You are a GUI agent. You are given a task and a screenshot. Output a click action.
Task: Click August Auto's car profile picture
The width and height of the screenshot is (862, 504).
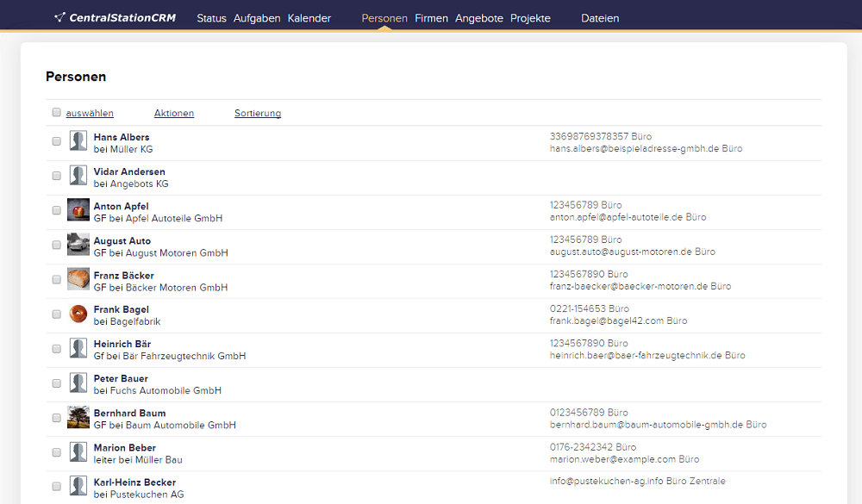point(78,245)
